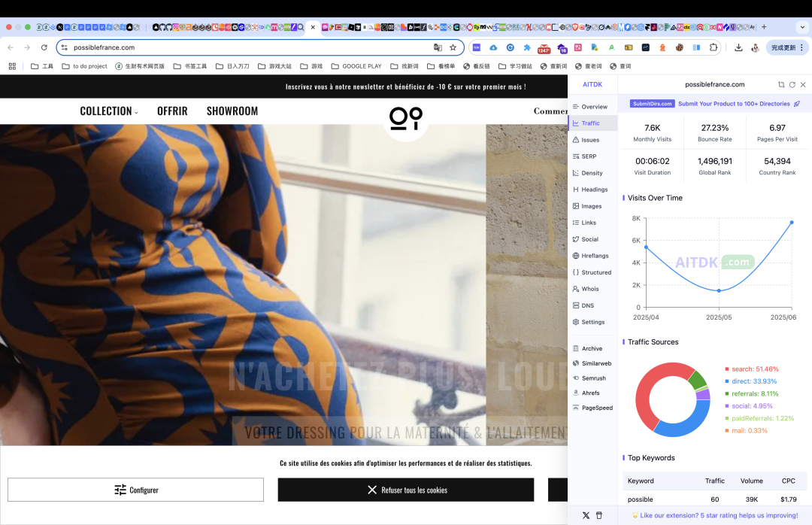This screenshot has width=812, height=525.
Task: Click the cookie extension icon in toolbar
Action: (x=679, y=47)
